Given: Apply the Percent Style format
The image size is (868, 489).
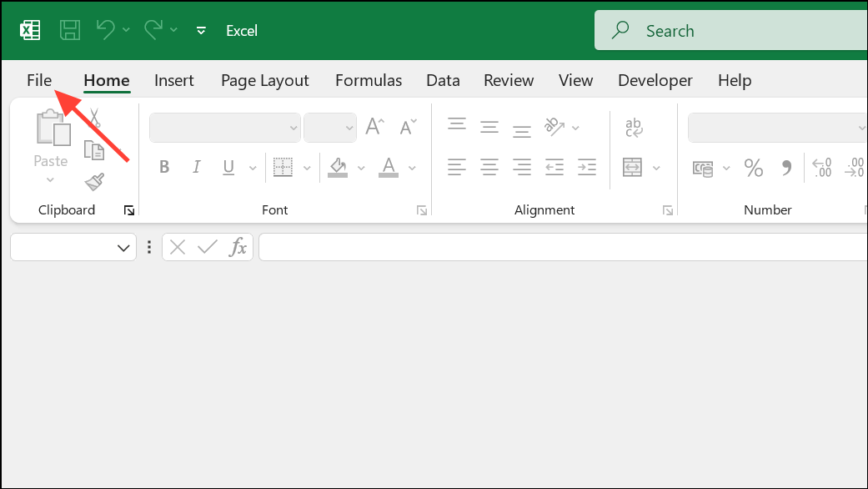Looking at the screenshot, I should 754,167.
